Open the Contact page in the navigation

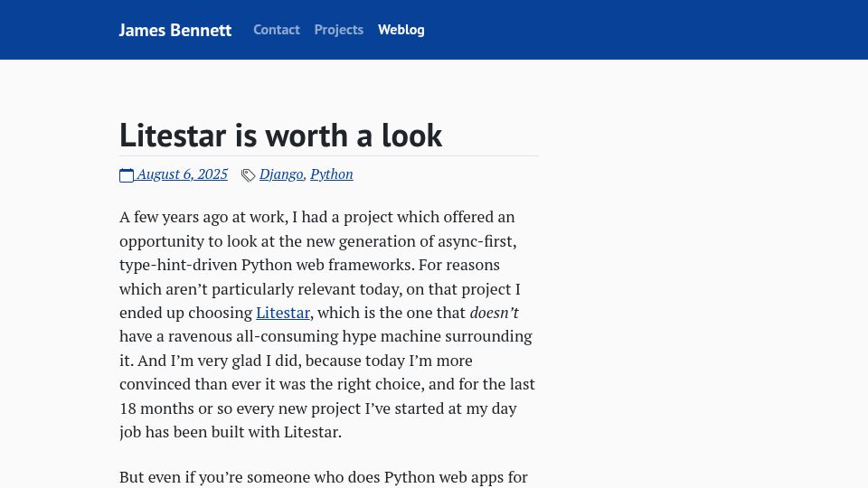coord(277,30)
